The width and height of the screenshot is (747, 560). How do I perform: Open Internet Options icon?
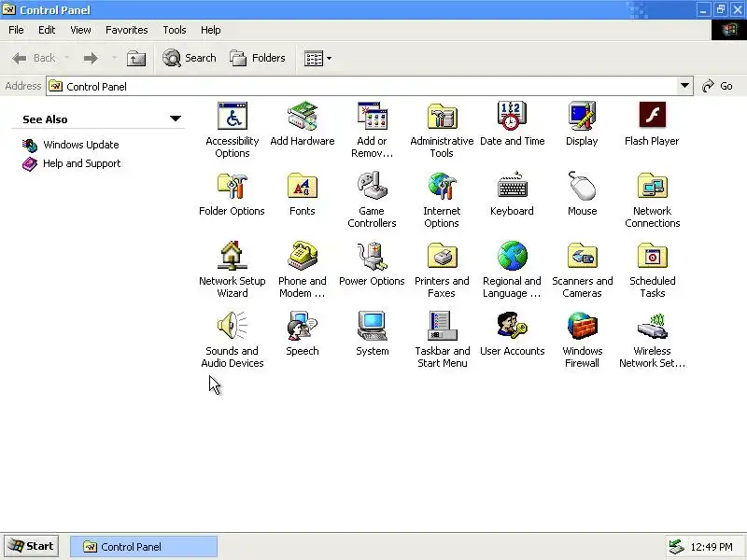point(442,186)
